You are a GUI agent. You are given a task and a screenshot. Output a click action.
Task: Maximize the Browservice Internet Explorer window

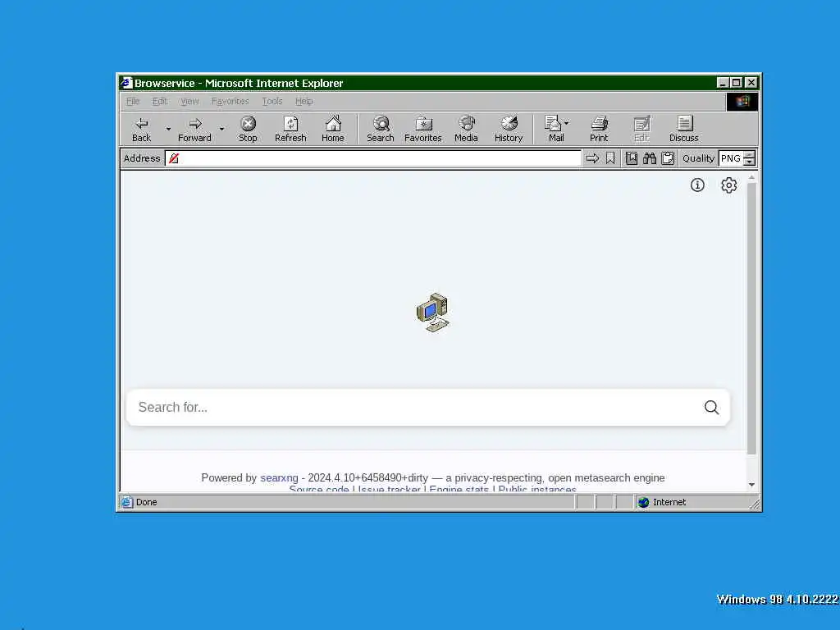[x=737, y=83]
